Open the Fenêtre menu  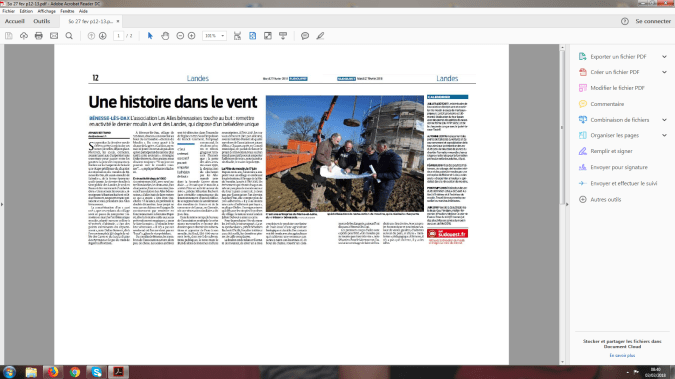pos(67,11)
